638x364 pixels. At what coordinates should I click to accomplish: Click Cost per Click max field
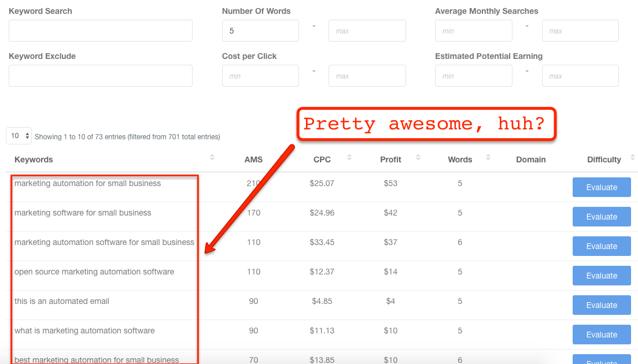pyautogui.click(x=367, y=76)
